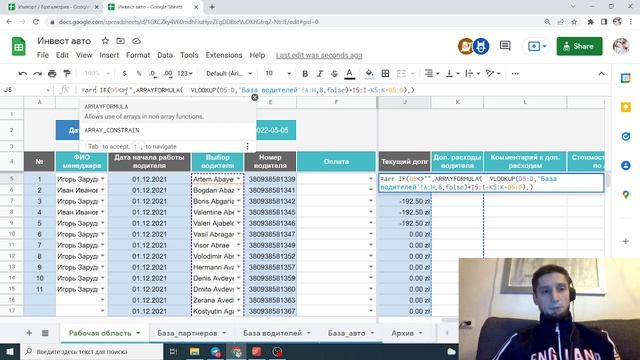Open the all sheets list icon

point(45,333)
